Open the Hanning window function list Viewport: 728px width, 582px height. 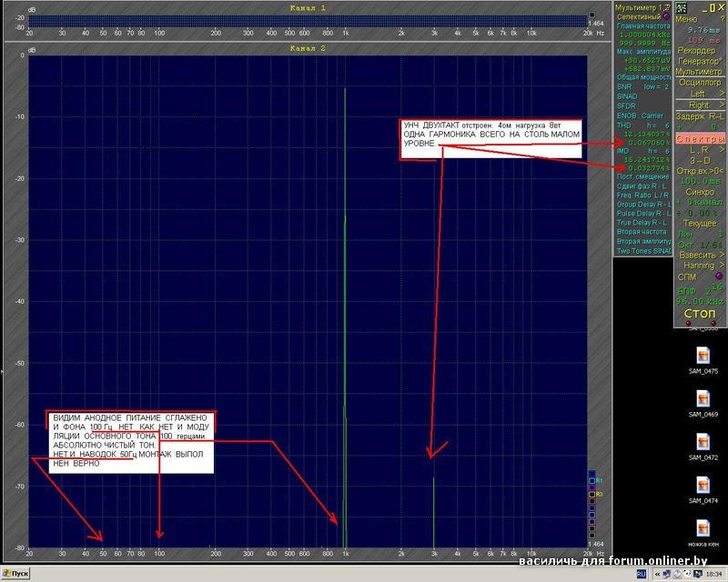click(699, 266)
